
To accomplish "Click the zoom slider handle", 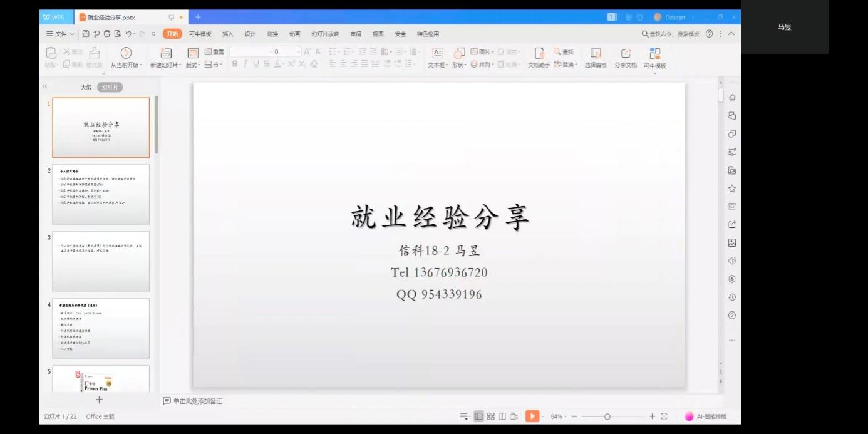I will point(607,416).
